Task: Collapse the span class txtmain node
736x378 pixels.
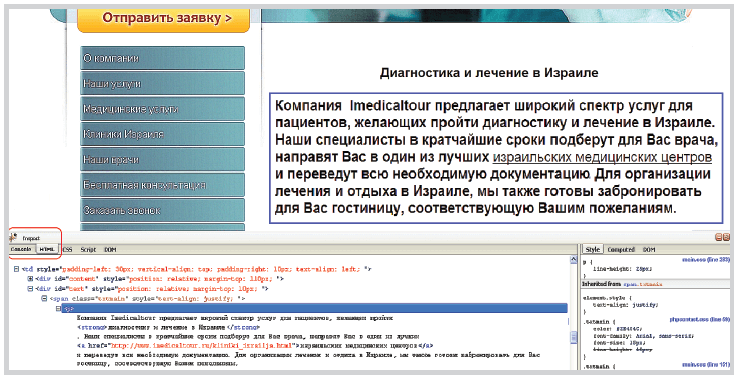Action: tap(45, 299)
